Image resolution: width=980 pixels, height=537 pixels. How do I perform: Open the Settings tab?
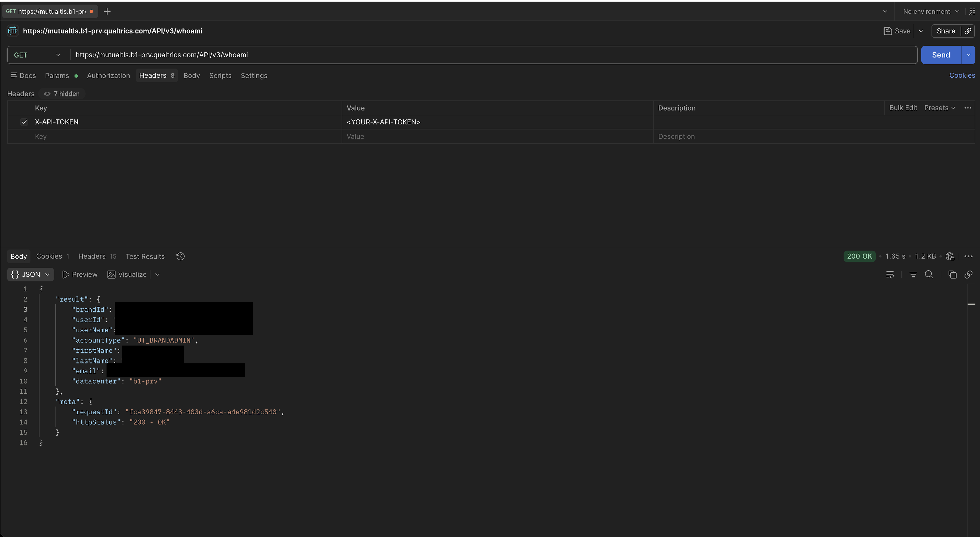click(254, 76)
